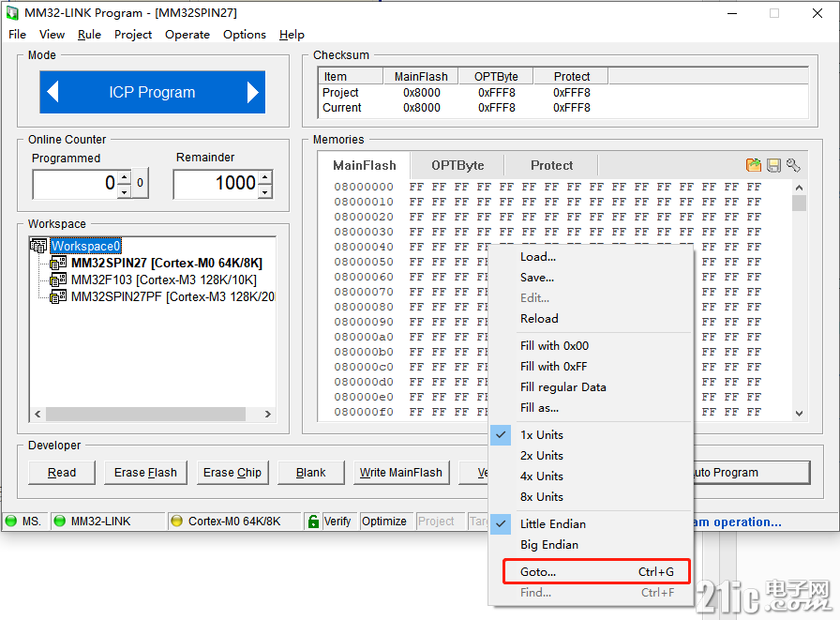Image resolution: width=840 pixels, height=620 pixels.
Task: Click the memory view scroll-up arrow
Action: point(799,187)
